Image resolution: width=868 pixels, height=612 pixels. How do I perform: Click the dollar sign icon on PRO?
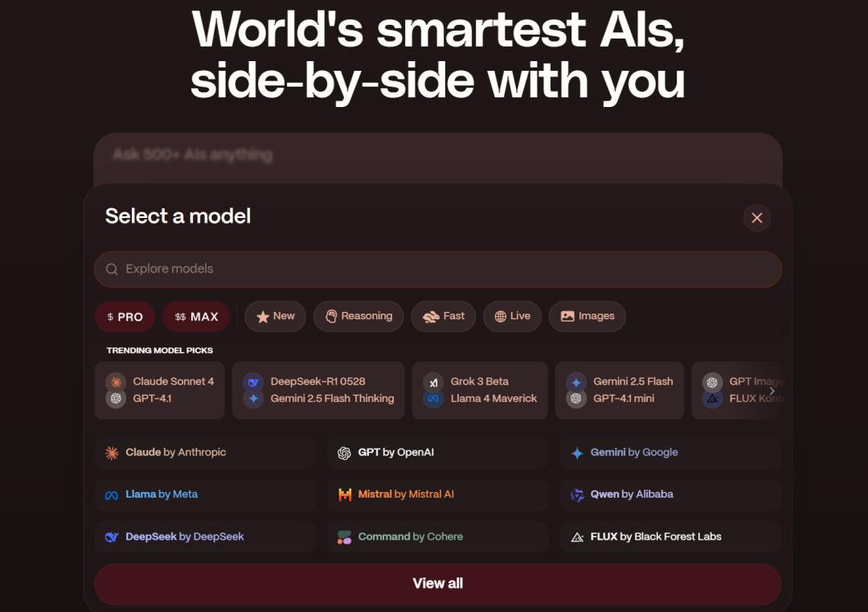click(110, 317)
